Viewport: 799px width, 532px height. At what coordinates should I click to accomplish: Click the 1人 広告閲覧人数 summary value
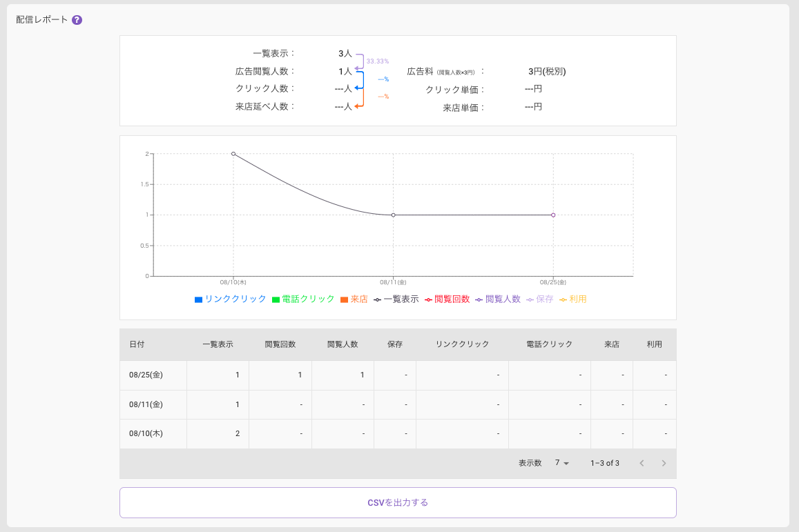[345, 72]
